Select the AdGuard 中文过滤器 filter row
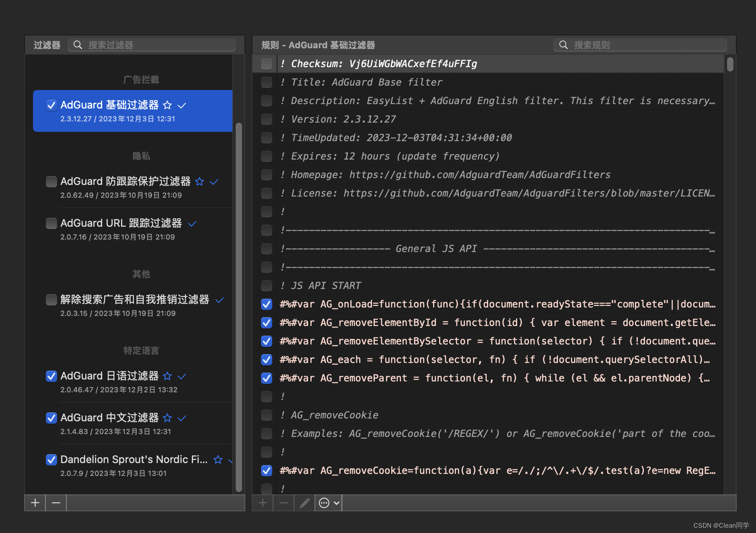 (x=133, y=424)
